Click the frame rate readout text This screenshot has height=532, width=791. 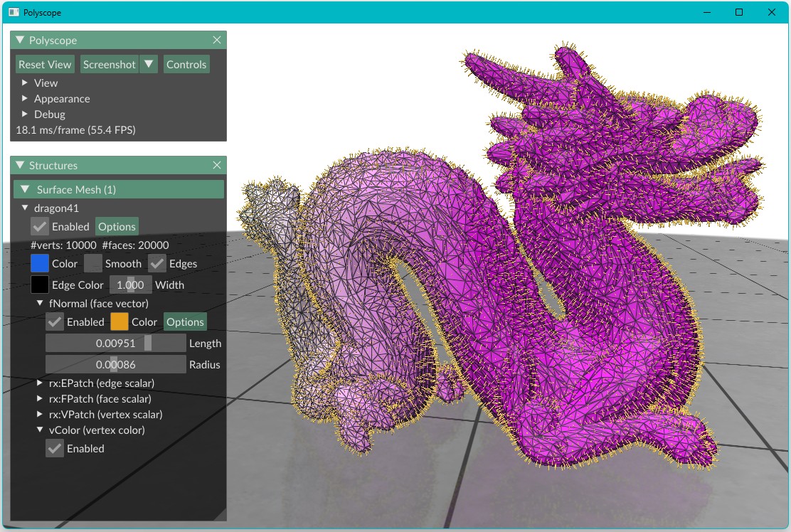pyautogui.click(x=75, y=129)
